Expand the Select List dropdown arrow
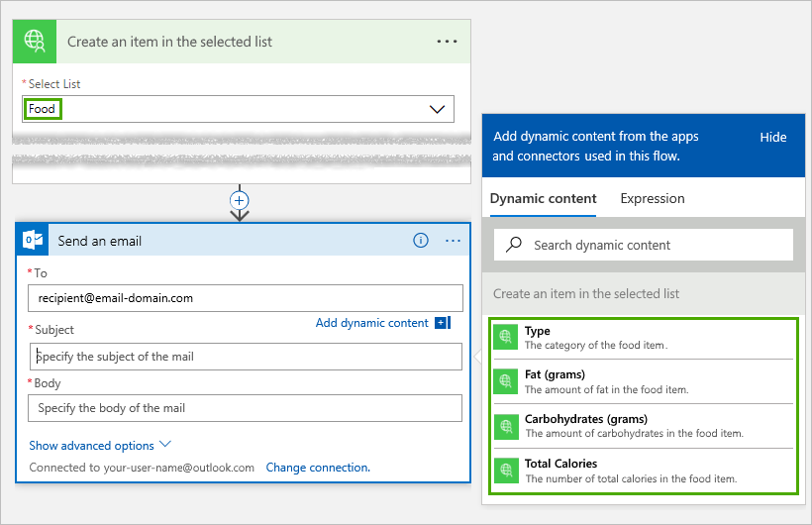 click(438, 109)
